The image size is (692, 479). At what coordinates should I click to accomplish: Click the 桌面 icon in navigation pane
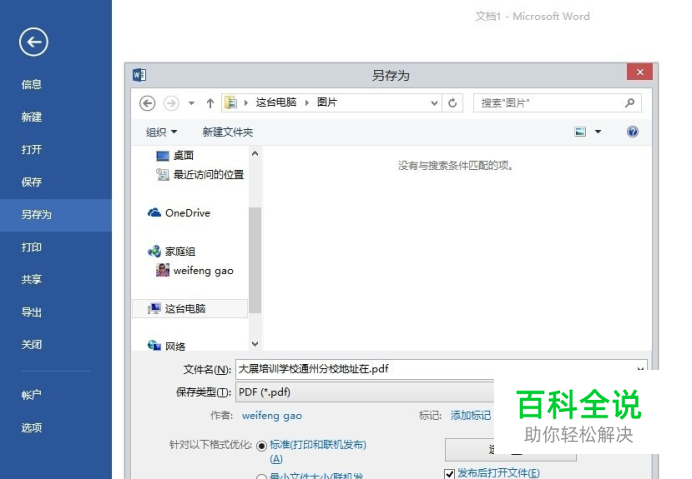[162, 155]
